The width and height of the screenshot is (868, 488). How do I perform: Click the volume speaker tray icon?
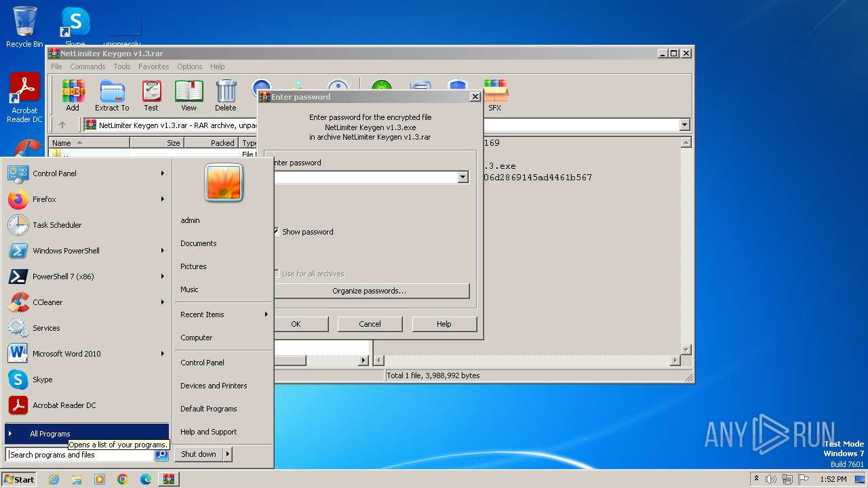[771, 479]
